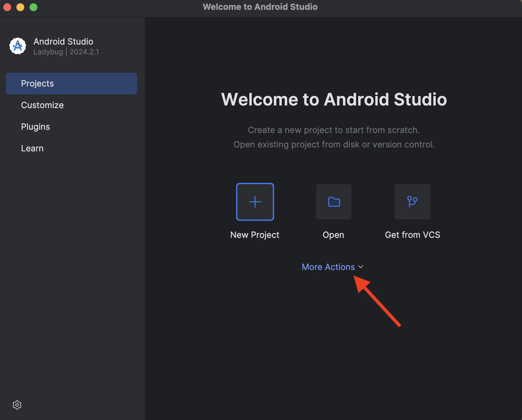522x420 pixels.
Task: Select the Projects tab
Action: tap(71, 84)
